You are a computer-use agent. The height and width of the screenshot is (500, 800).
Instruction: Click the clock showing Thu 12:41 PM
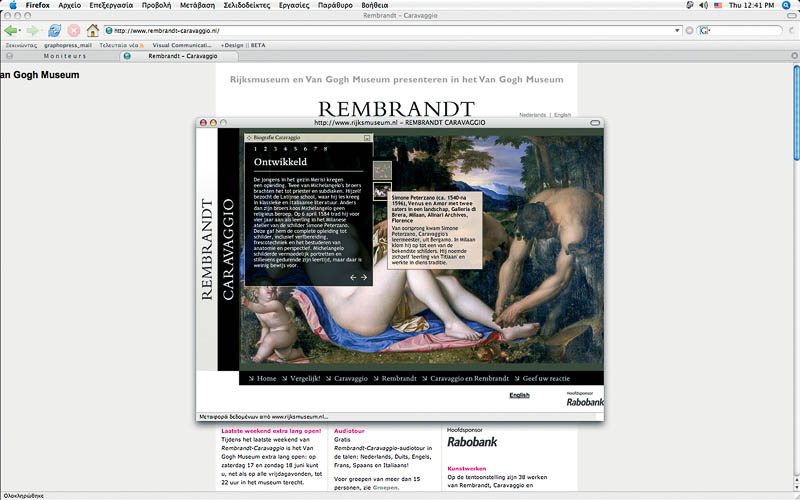[x=751, y=5]
